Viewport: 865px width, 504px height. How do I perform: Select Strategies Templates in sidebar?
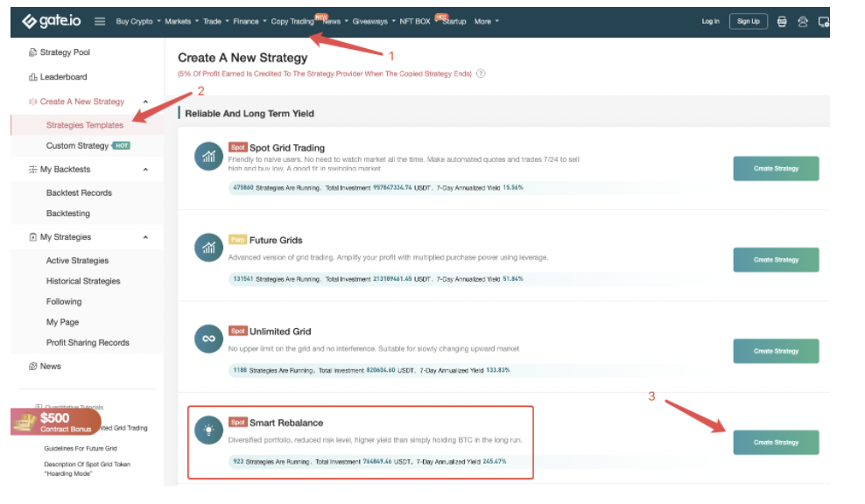click(85, 125)
